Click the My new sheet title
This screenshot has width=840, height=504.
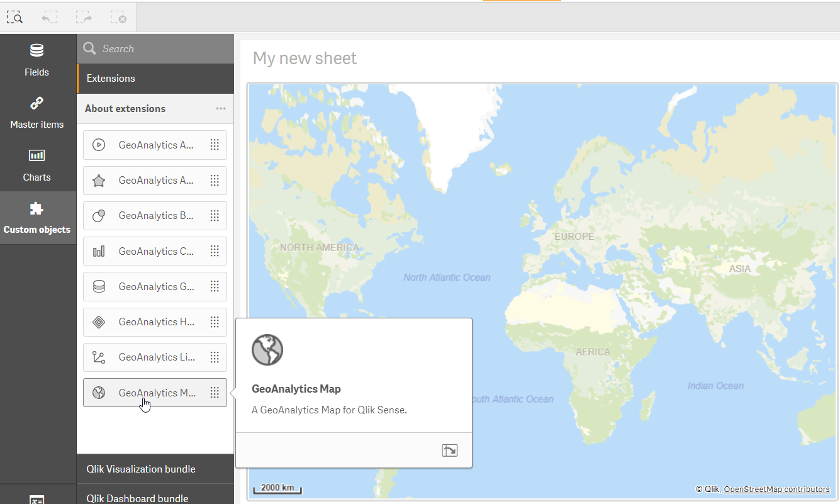305,59
